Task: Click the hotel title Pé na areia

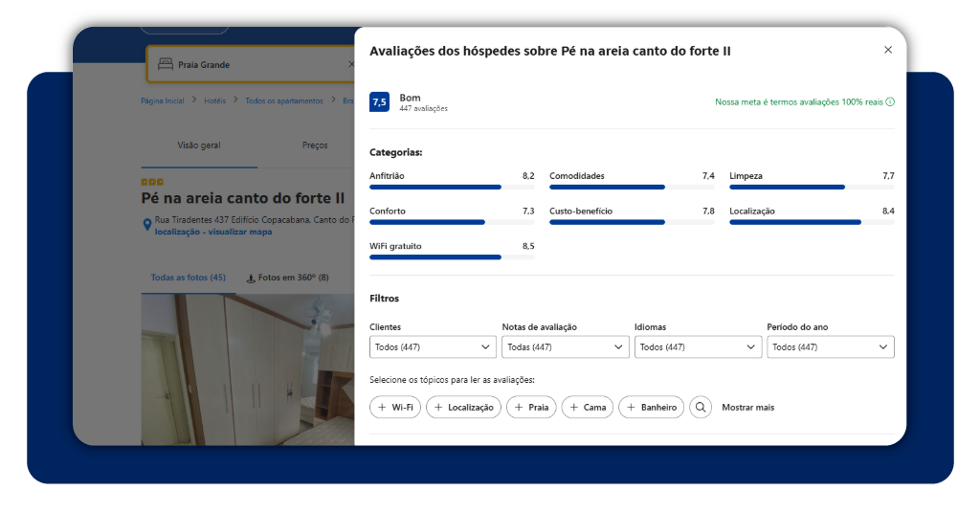Action: [243, 198]
